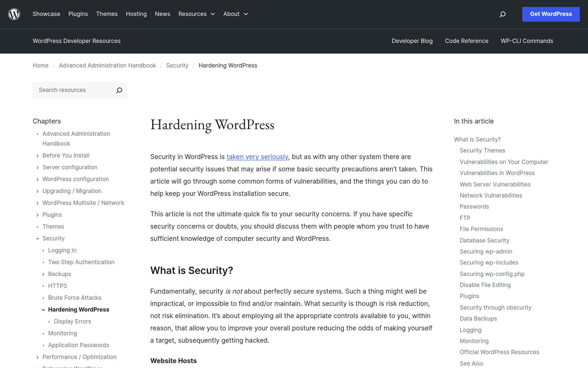Open the HTTPS chapter

[x=58, y=286]
